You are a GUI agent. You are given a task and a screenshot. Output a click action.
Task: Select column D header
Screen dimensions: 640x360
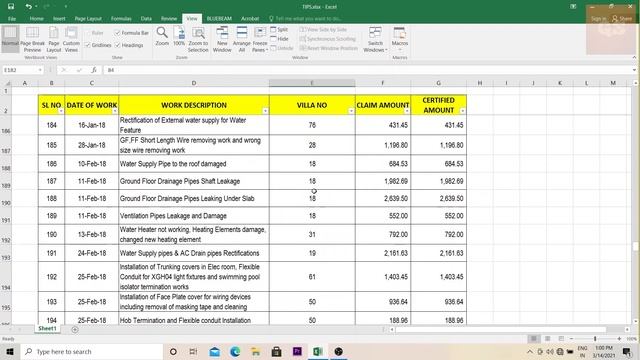(x=194, y=83)
